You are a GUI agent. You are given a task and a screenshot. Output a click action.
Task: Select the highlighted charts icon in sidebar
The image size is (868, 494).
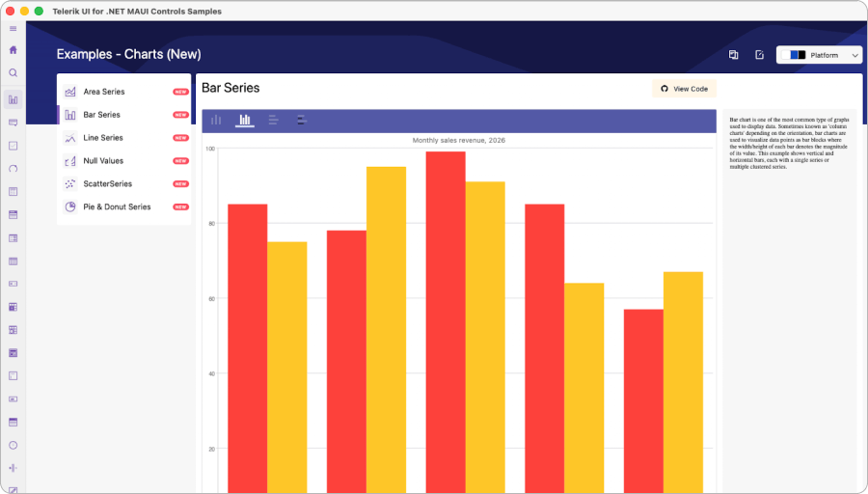click(x=14, y=99)
